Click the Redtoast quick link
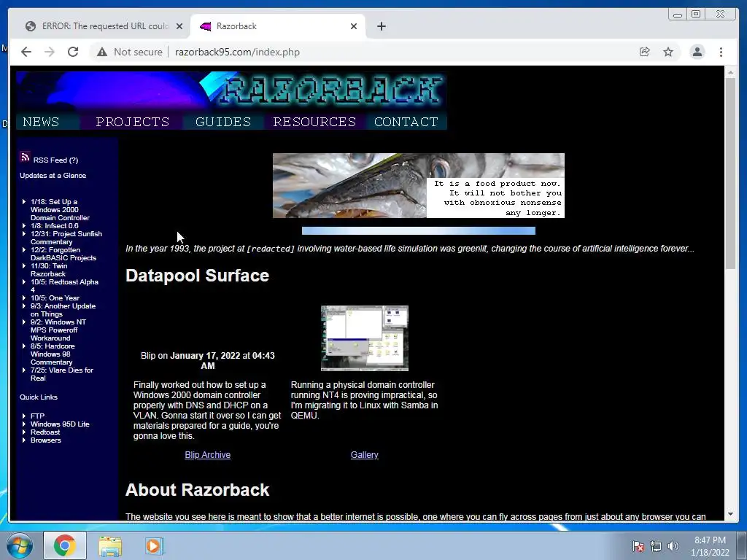The image size is (747, 560). [x=45, y=432]
